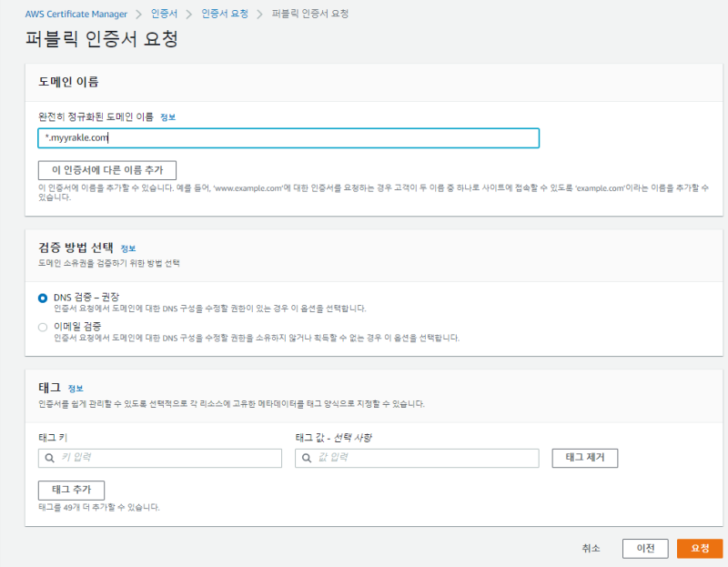Click the 퍼블릭 인증서 요청 page title

(102, 38)
